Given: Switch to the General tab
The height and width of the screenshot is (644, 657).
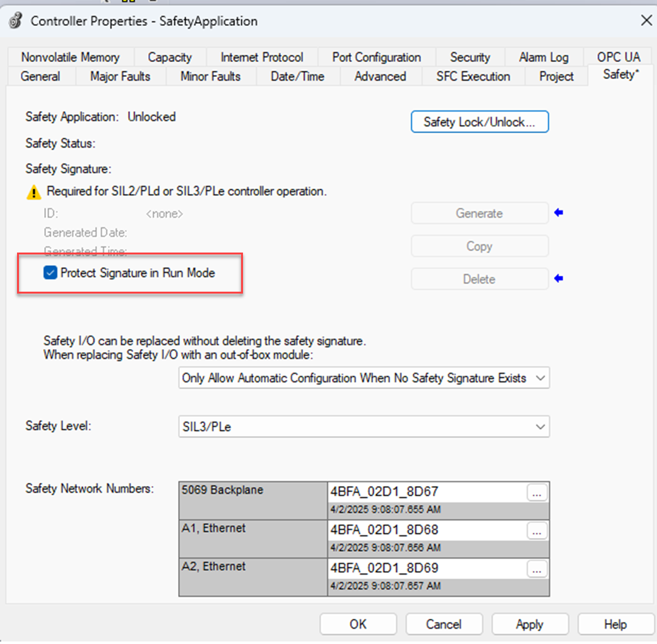Looking at the screenshot, I should tap(40, 76).
